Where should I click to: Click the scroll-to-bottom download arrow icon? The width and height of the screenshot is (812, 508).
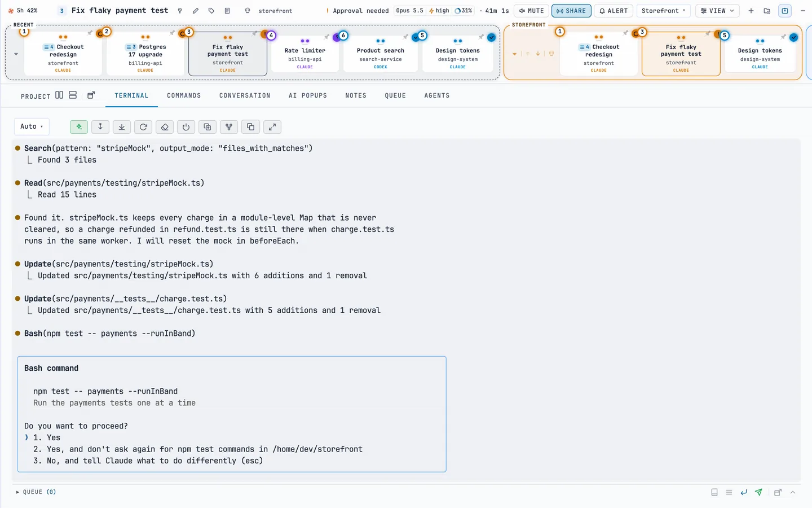click(122, 127)
